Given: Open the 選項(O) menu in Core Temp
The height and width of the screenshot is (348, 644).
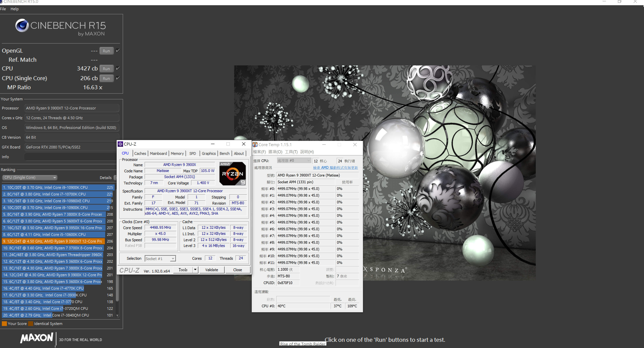Looking at the screenshot, I should coord(275,152).
